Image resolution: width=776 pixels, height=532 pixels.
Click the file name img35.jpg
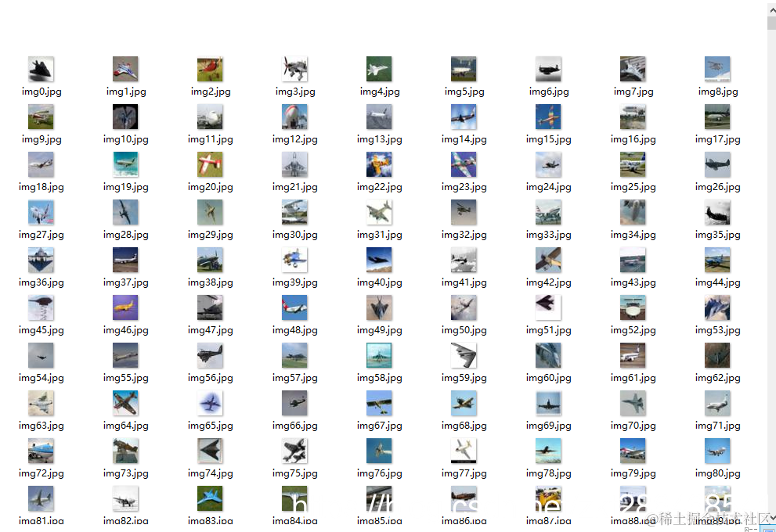click(718, 235)
